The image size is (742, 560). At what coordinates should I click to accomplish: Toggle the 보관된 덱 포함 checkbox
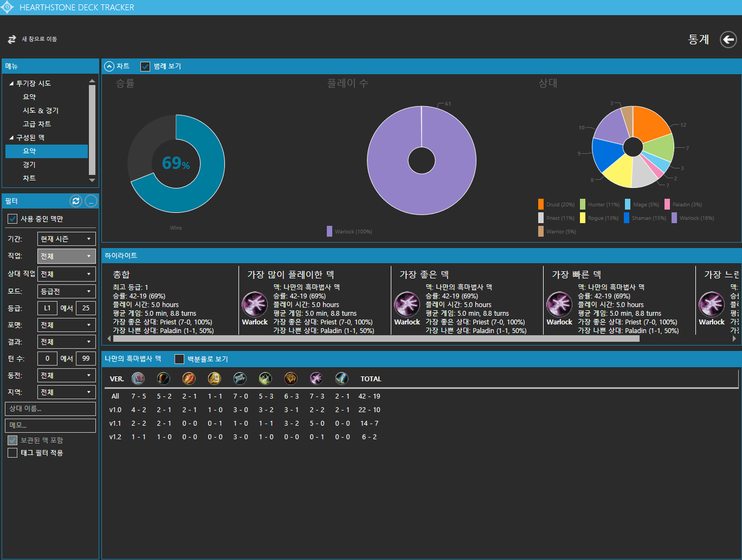(x=12, y=440)
